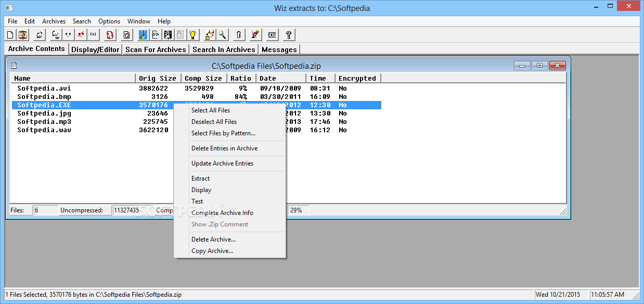Open the Archives menu
This screenshot has width=644, height=304.
tap(54, 21)
